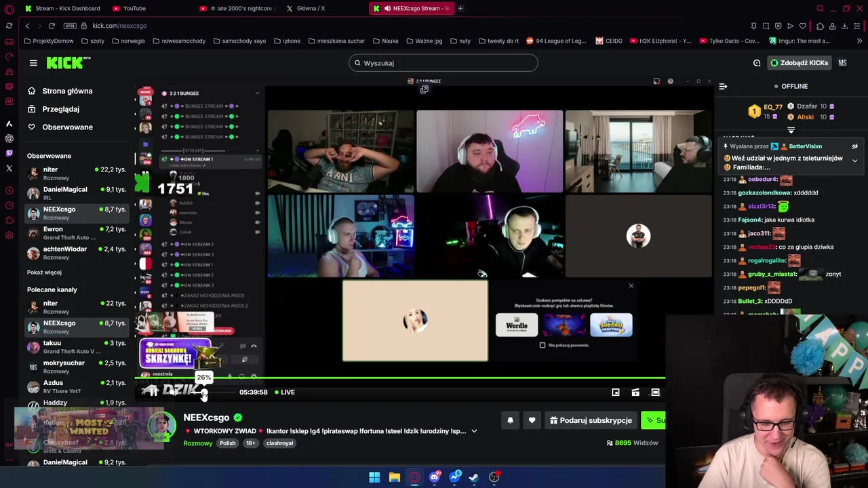This screenshot has height=488, width=868.
Task: Open takuu in recommended channels
Action: coord(77,347)
